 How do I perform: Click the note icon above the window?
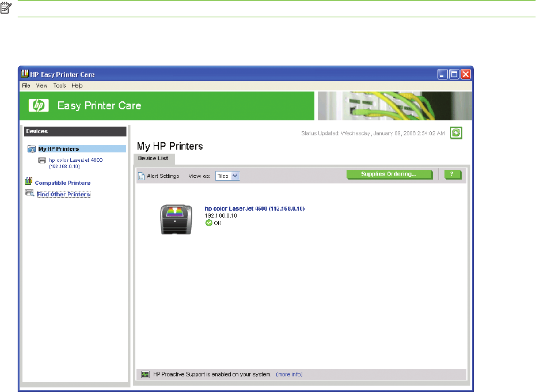pyautogui.click(x=6, y=8)
